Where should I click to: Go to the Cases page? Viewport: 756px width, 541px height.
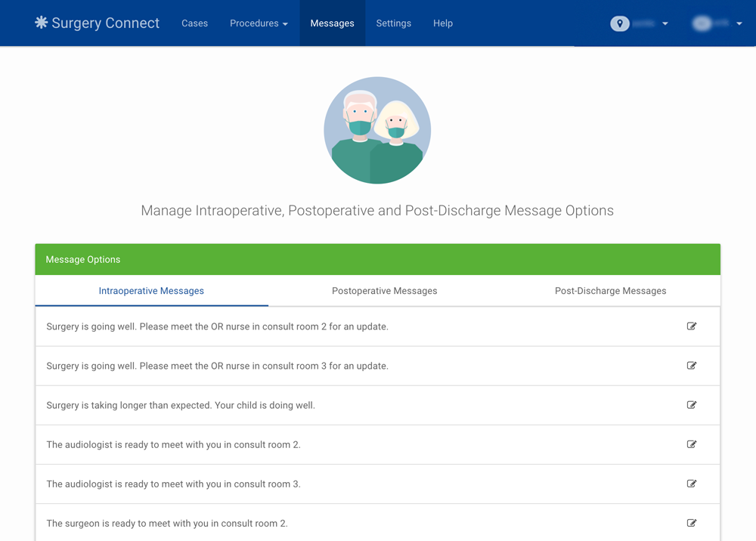(194, 23)
